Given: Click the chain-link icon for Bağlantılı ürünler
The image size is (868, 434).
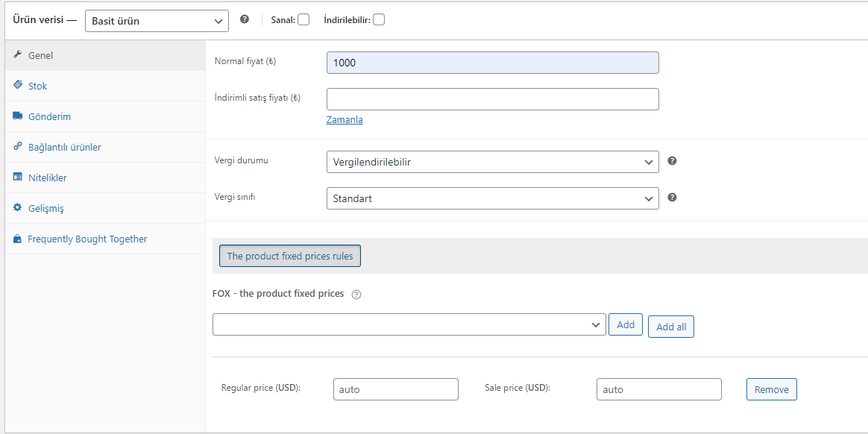Looking at the screenshot, I should (x=17, y=147).
